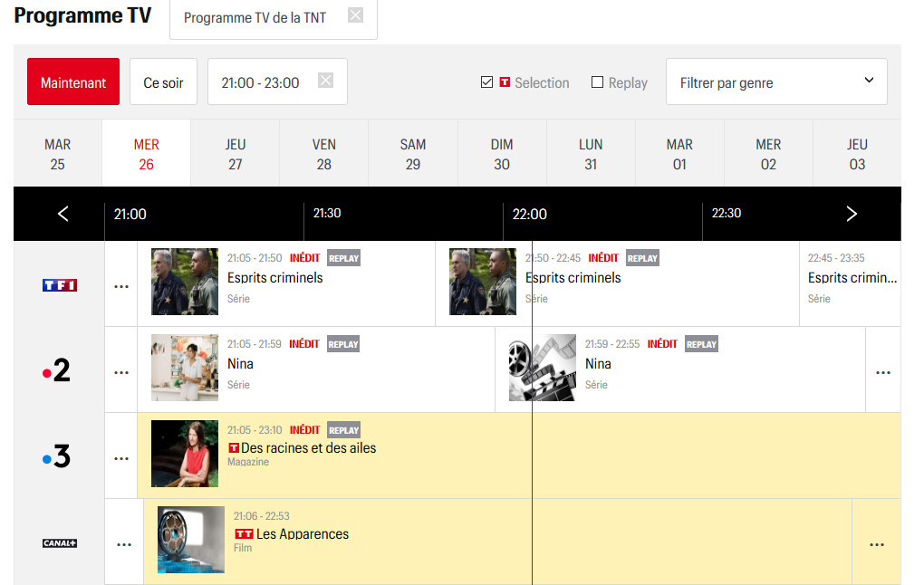Enable the Replay checkbox
The height and width of the screenshot is (585, 924).
(x=597, y=82)
